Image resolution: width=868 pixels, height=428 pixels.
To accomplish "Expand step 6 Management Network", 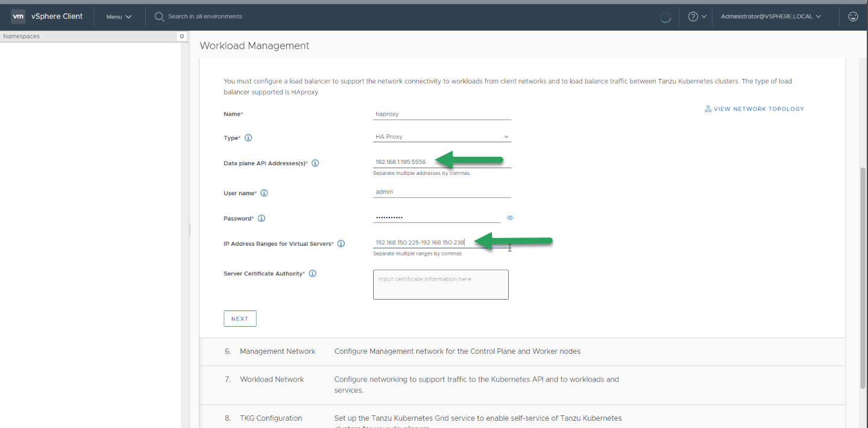I will click(x=523, y=351).
